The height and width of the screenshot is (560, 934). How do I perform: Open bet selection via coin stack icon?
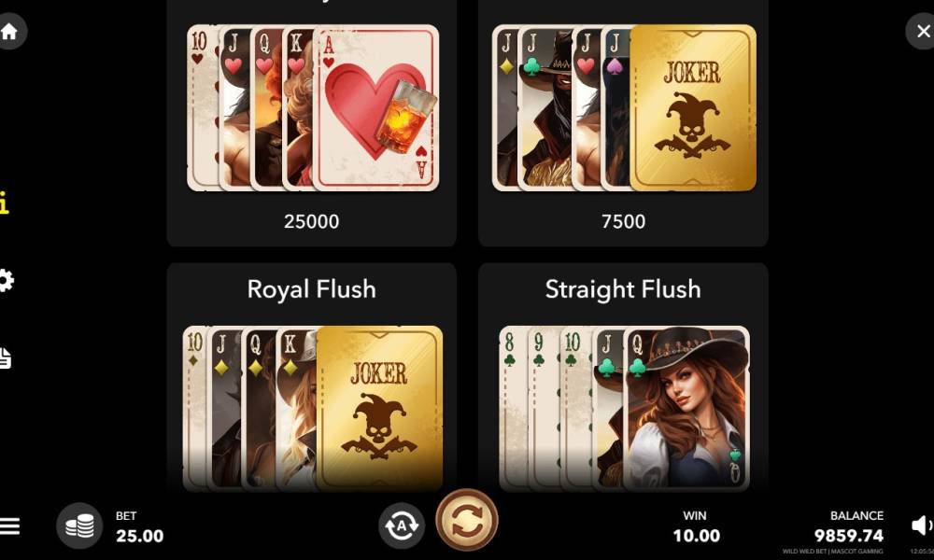(79, 526)
